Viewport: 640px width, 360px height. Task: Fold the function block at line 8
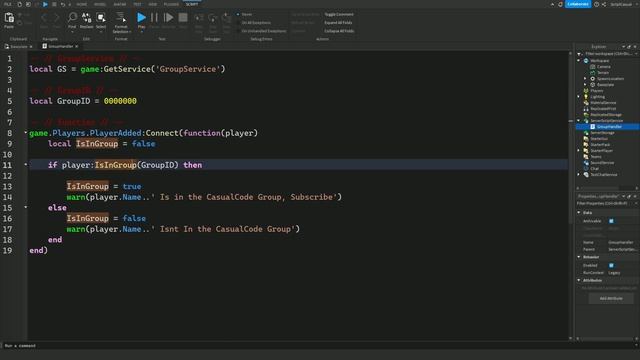pos(25,133)
